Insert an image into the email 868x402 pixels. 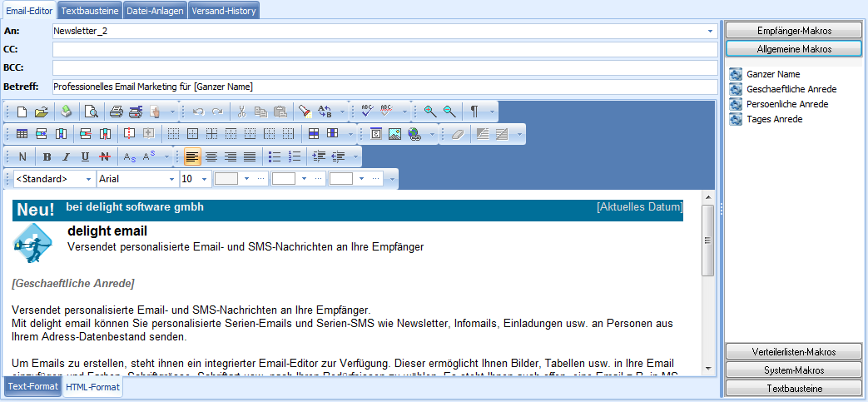[x=394, y=134]
